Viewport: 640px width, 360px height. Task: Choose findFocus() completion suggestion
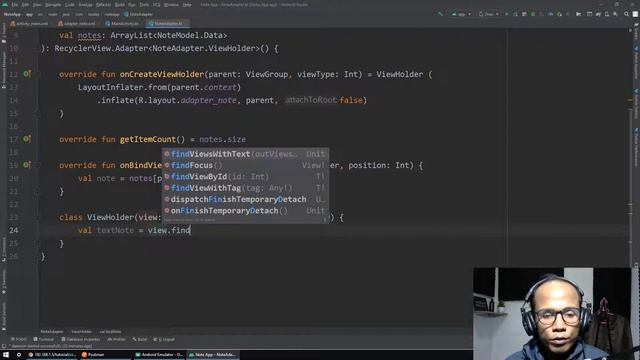pos(245,165)
